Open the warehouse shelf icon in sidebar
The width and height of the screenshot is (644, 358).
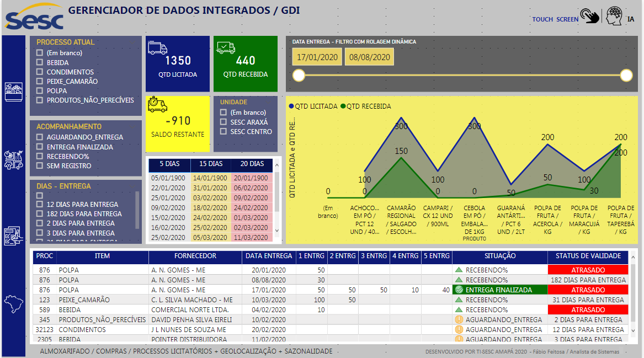14,92
